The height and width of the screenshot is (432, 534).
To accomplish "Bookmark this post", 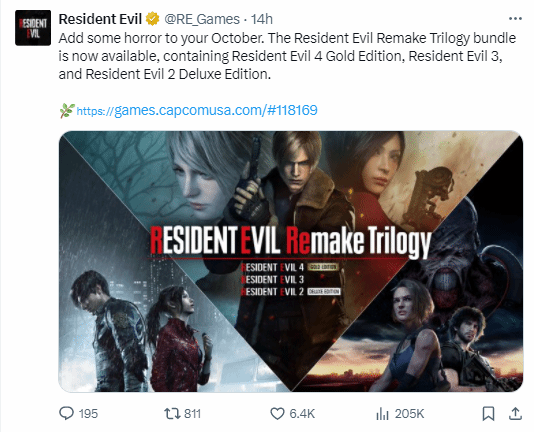I will pyautogui.click(x=488, y=414).
